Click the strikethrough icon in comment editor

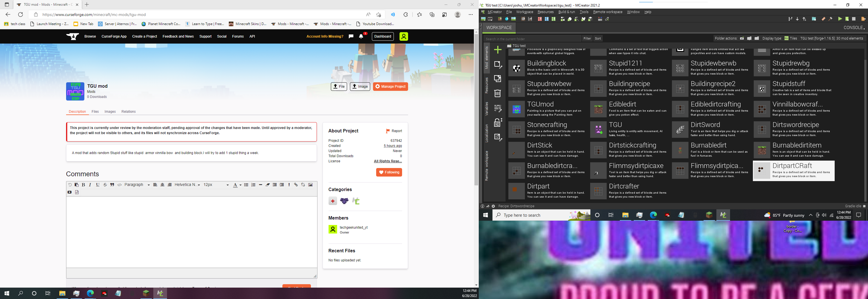tap(105, 185)
